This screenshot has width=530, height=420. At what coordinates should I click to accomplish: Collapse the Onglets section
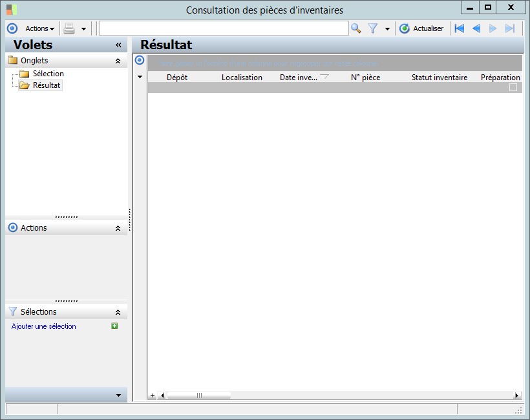click(x=118, y=61)
